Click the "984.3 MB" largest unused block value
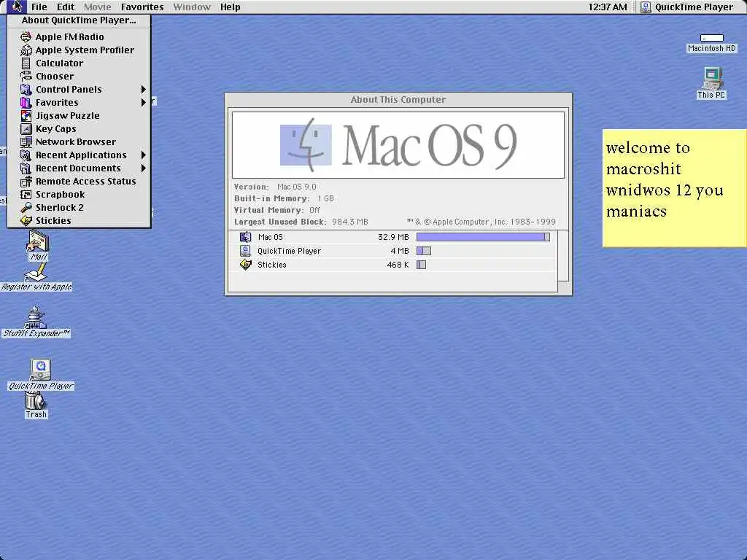This screenshot has height=560, width=747. (x=350, y=222)
